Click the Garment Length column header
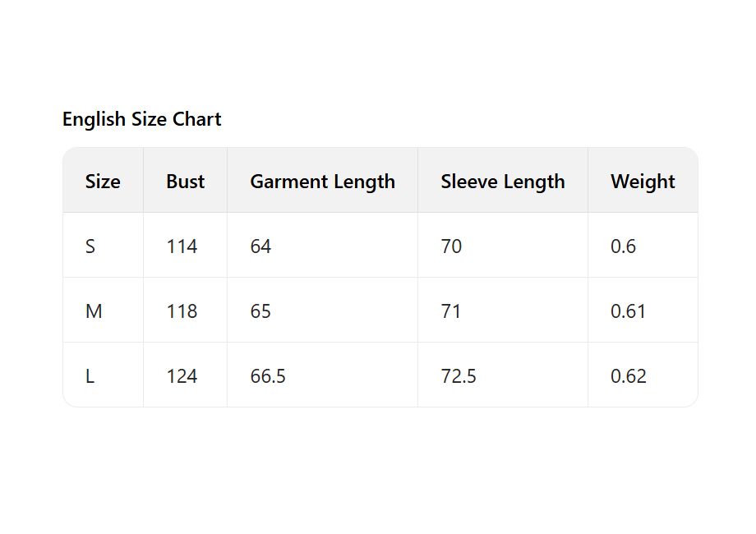The height and width of the screenshot is (534, 756). click(322, 182)
